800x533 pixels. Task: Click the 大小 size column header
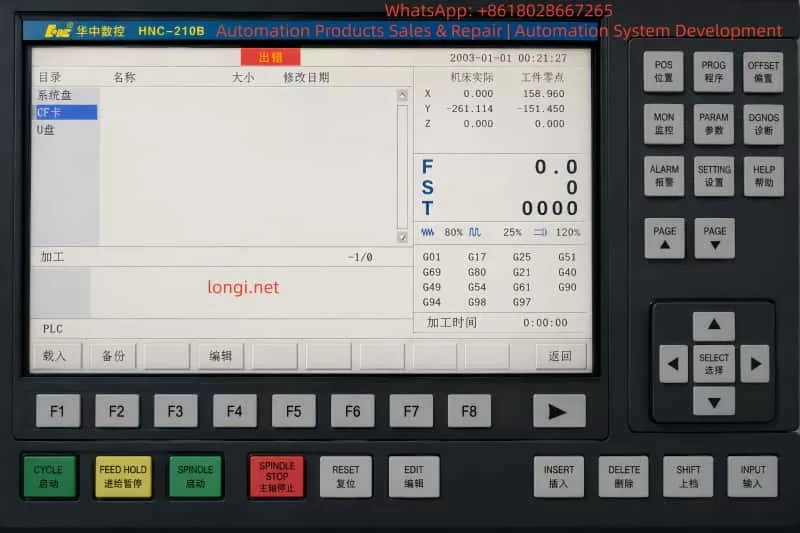pos(242,78)
